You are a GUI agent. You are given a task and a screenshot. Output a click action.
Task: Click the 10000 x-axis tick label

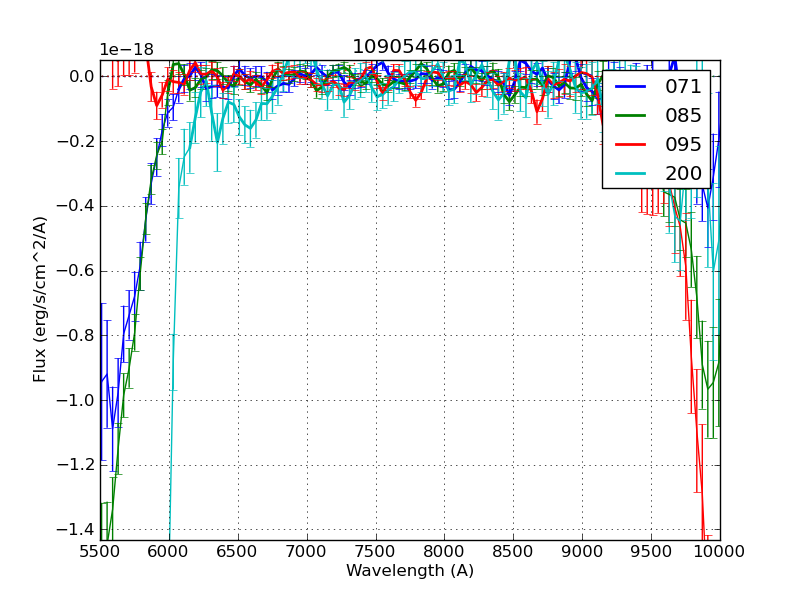(x=719, y=551)
